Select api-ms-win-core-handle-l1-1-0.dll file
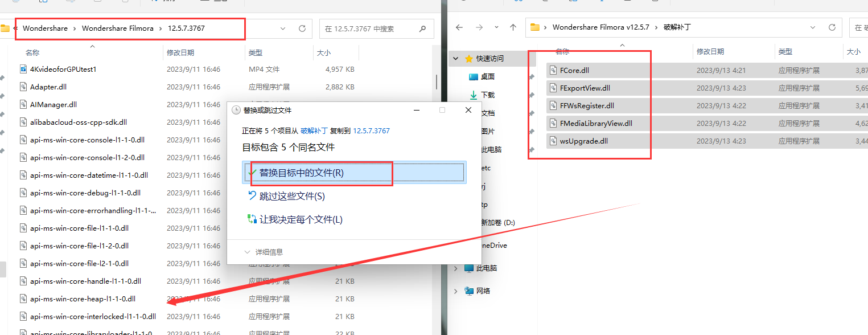This screenshot has width=868, height=335. 85,281
